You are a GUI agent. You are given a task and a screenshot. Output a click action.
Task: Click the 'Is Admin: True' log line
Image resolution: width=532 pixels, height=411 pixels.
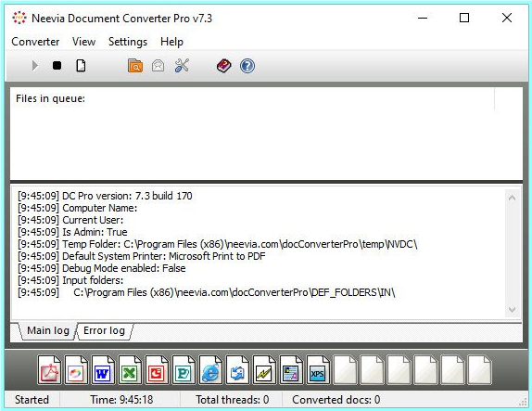(x=72, y=232)
